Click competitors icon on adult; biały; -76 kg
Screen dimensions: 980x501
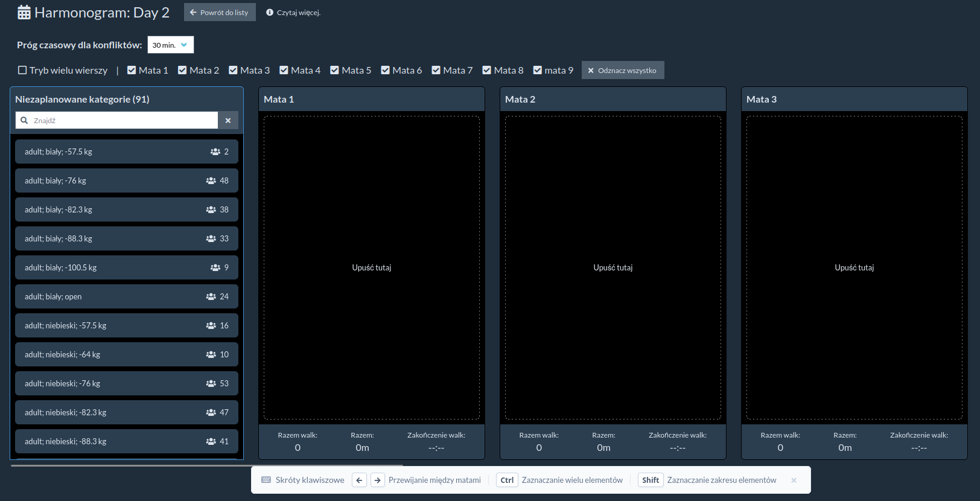tap(211, 180)
